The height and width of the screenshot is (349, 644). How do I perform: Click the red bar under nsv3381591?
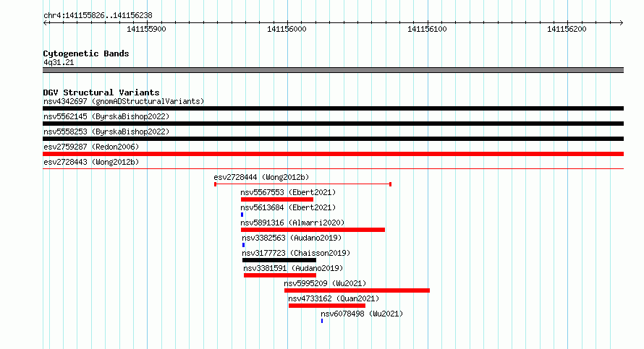click(x=280, y=275)
